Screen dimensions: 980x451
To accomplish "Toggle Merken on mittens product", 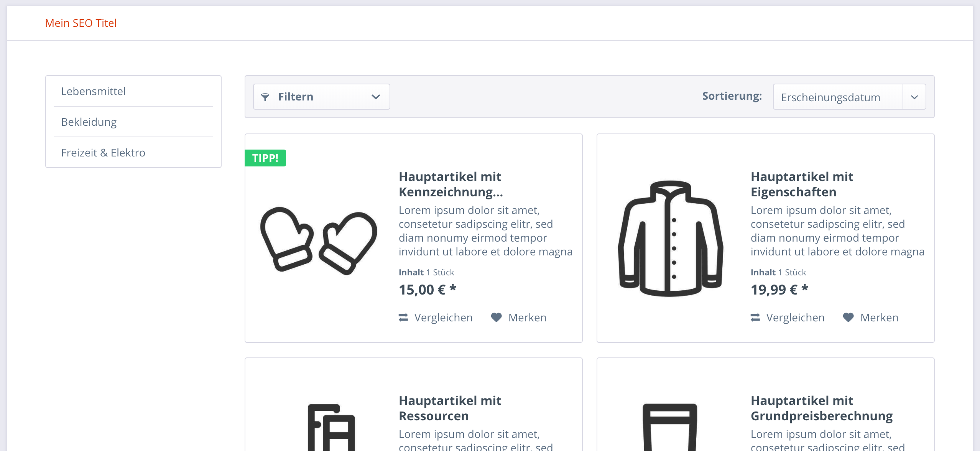I will pyautogui.click(x=520, y=317).
